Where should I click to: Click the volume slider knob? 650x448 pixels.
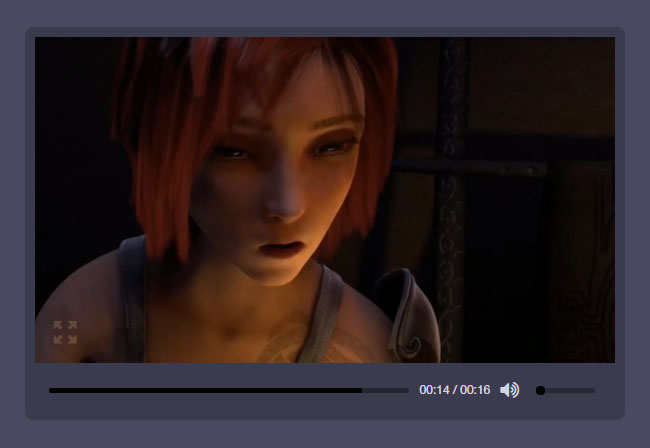pos(540,390)
